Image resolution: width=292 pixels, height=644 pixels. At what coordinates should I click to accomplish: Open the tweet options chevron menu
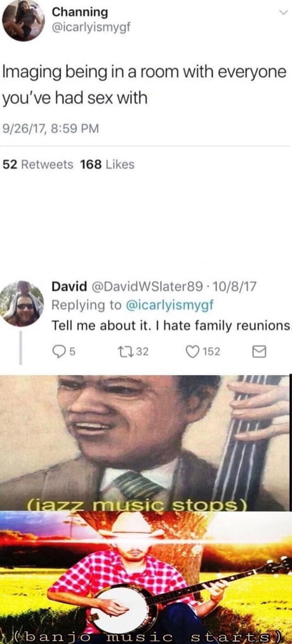click(x=283, y=13)
